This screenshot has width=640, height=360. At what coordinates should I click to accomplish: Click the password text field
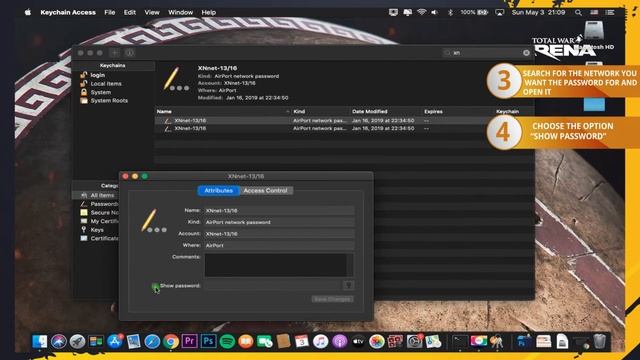tap(273, 286)
